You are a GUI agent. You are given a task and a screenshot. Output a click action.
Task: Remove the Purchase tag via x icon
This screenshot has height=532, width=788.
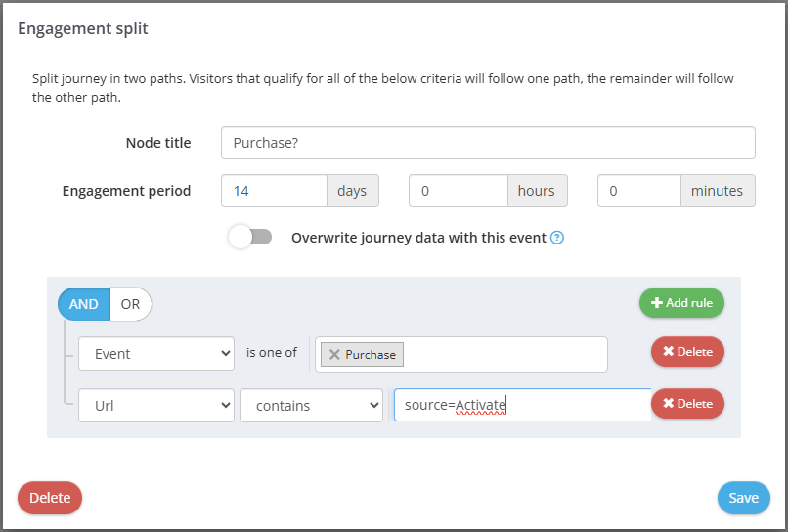pos(334,354)
